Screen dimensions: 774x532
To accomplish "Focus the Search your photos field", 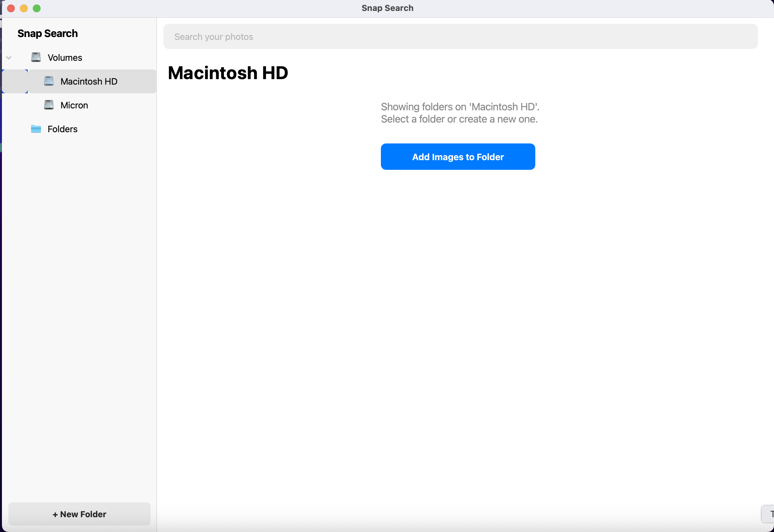I will 460,37.
